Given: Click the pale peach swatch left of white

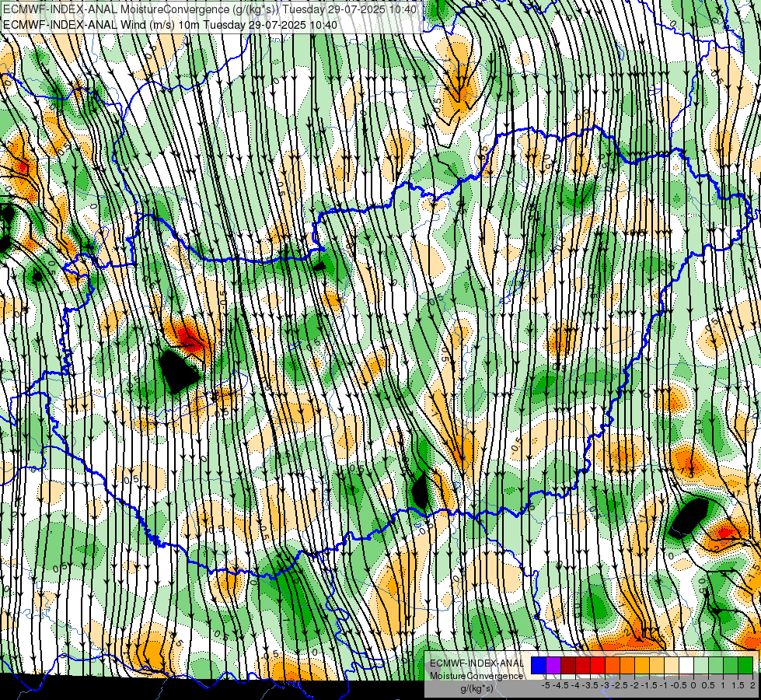Looking at the screenshot, I should (672, 666).
